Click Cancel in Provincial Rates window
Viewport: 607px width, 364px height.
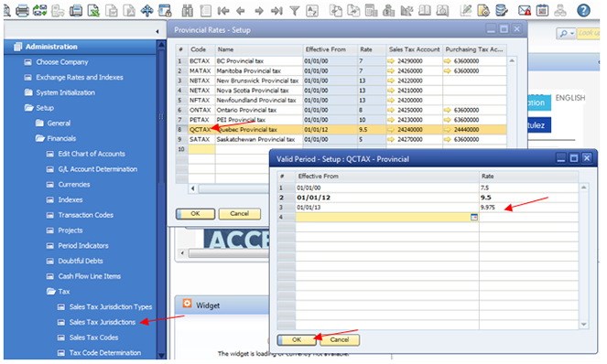[240, 214]
